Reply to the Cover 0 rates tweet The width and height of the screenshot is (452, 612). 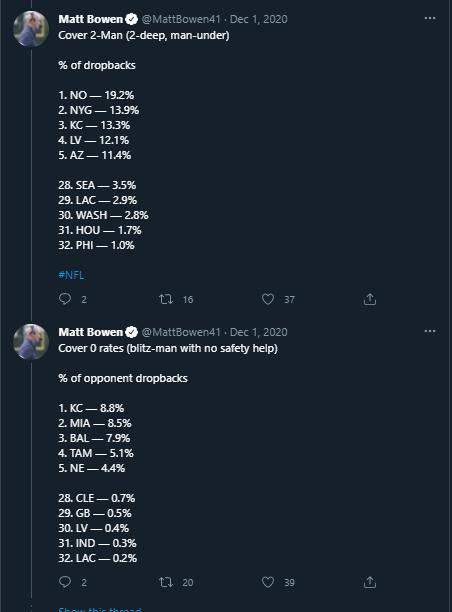click(x=65, y=582)
